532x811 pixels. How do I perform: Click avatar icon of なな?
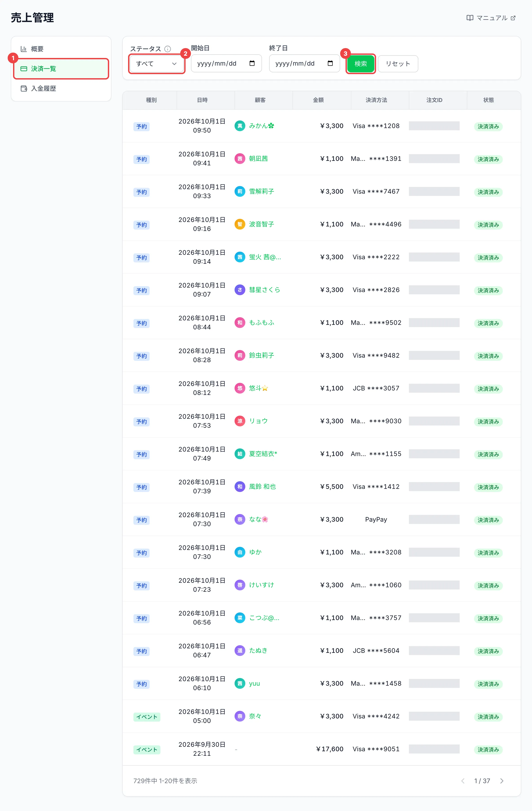[x=240, y=519]
